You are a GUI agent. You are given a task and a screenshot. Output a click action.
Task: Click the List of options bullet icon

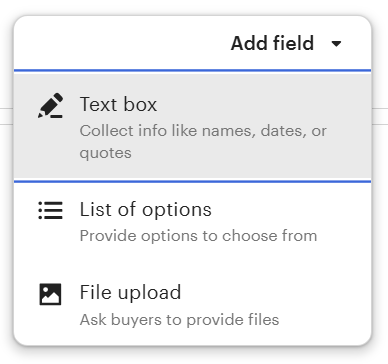tap(50, 210)
